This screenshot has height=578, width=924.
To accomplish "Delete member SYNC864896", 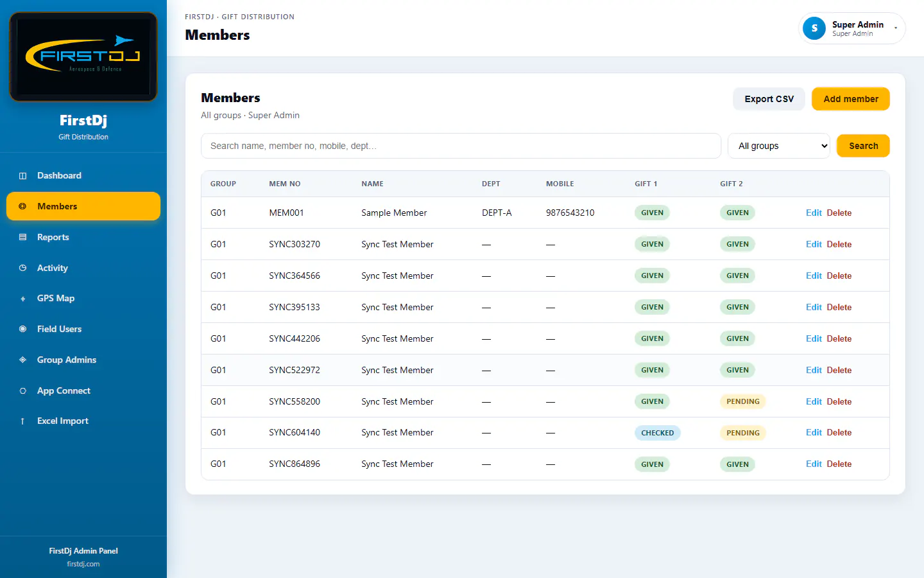I will tap(839, 464).
